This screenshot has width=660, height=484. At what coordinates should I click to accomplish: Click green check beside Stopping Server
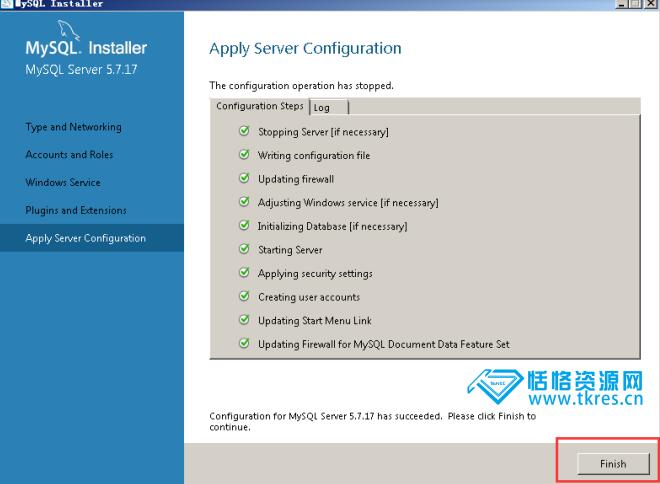coord(244,132)
